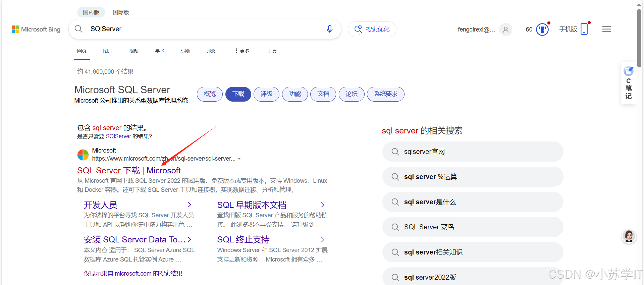Switch to 国际版 international version
Image resolution: width=644 pixels, height=285 pixels.
[121, 12]
